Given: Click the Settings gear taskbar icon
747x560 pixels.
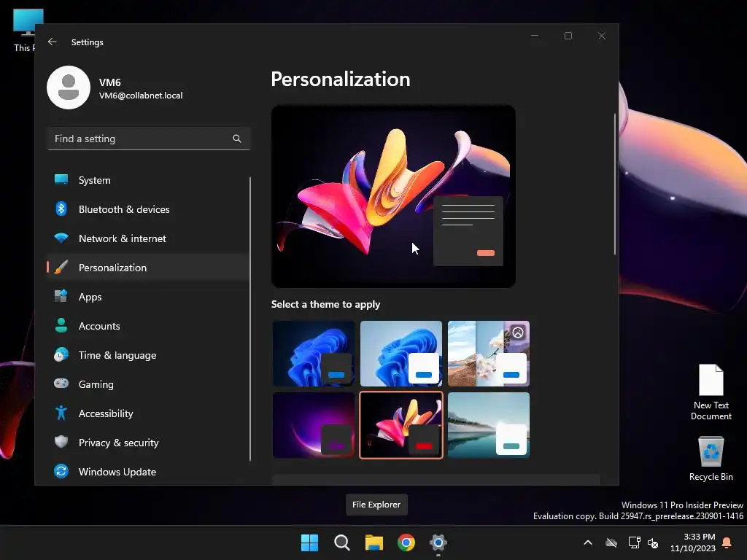Looking at the screenshot, I should pos(438,542).
